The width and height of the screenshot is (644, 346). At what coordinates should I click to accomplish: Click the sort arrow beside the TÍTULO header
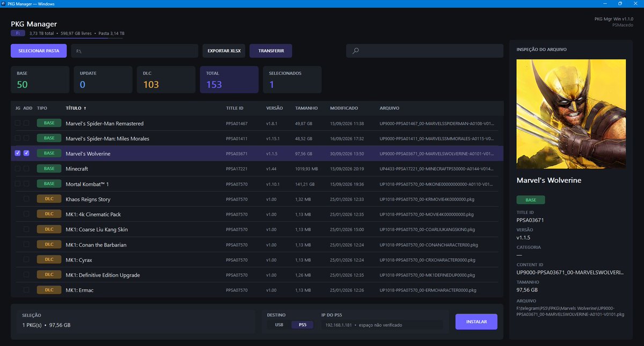point(85,108)
